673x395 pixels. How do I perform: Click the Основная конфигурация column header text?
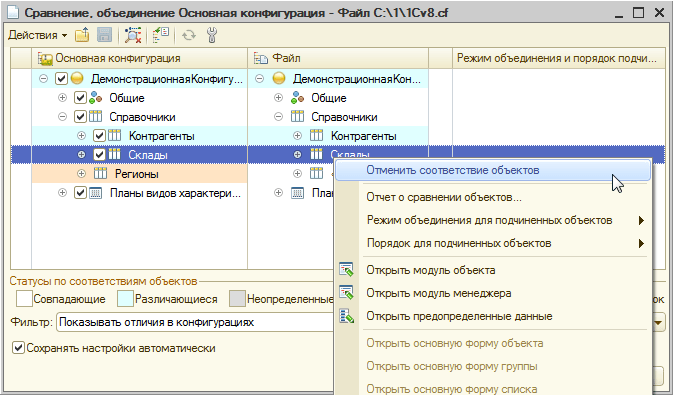[118, 58]
